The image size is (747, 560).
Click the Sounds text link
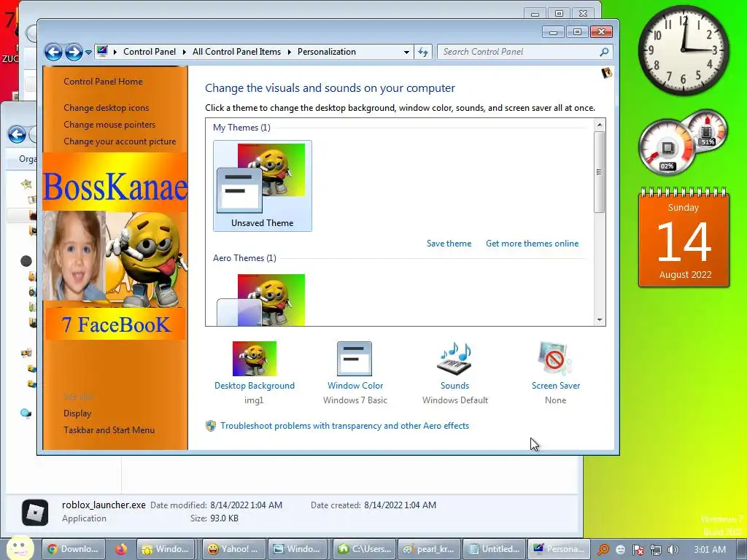(454, 386)
